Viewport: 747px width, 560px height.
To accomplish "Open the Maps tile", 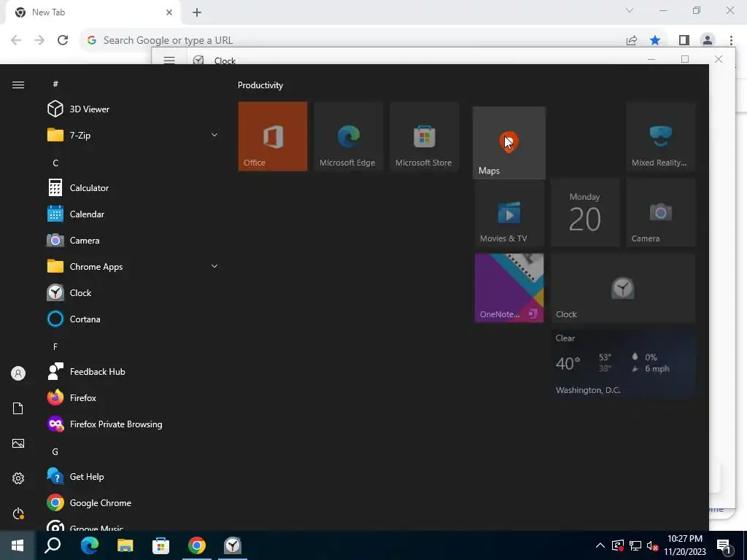I will (508, 143).
